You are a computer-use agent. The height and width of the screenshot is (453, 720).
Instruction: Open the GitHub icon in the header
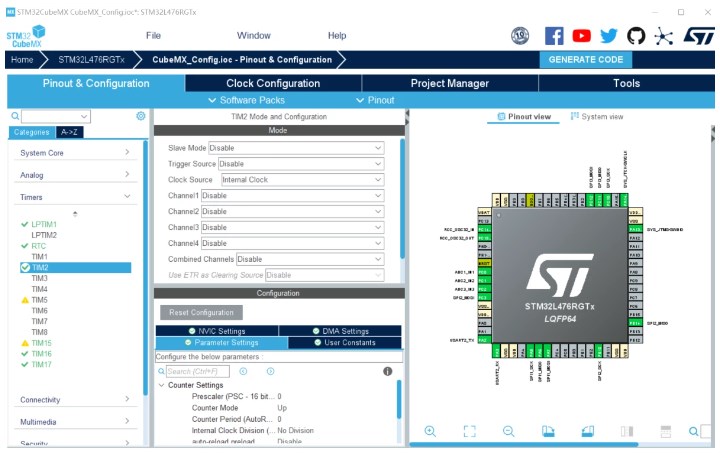click(636, 36)
